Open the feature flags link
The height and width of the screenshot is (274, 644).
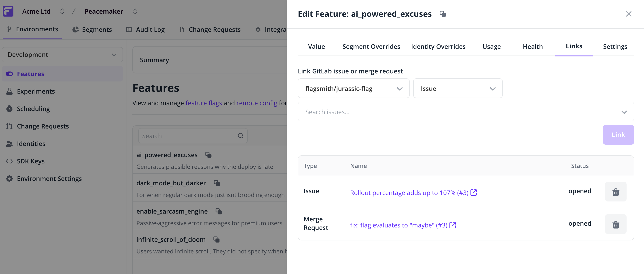203,103
